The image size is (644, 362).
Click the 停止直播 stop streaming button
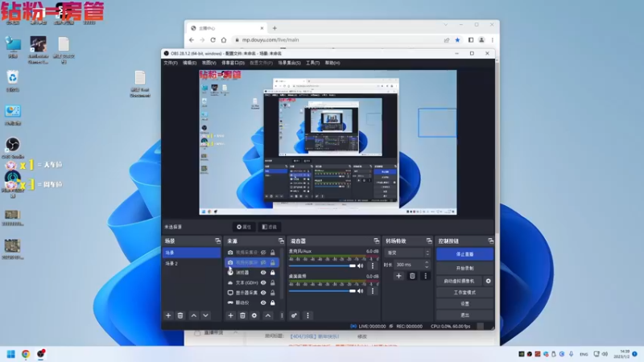tap(464, 254)
